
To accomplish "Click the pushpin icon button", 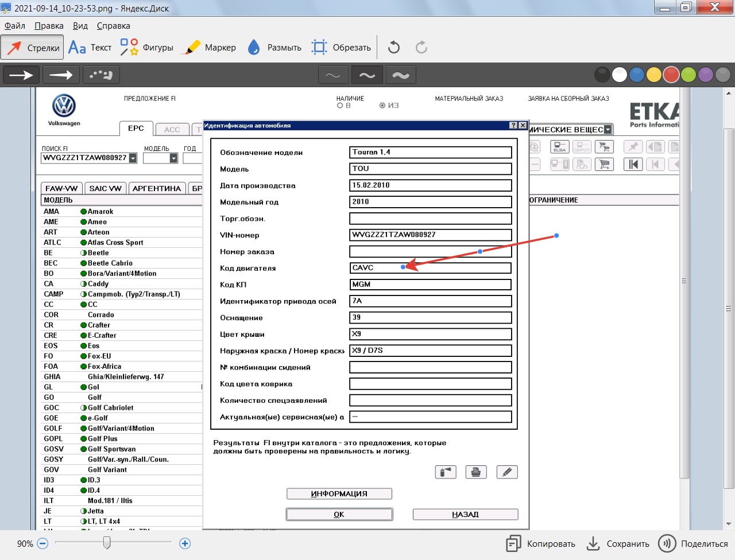I will click(x=633, y=147).
